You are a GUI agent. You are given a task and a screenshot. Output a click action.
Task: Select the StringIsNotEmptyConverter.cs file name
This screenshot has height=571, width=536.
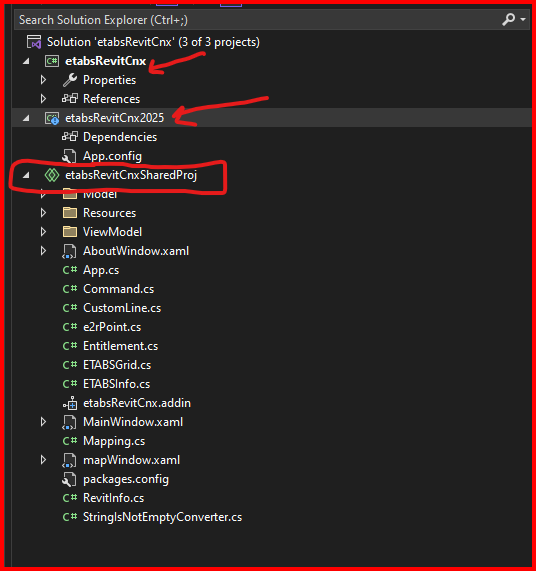(x=162, y=517)
